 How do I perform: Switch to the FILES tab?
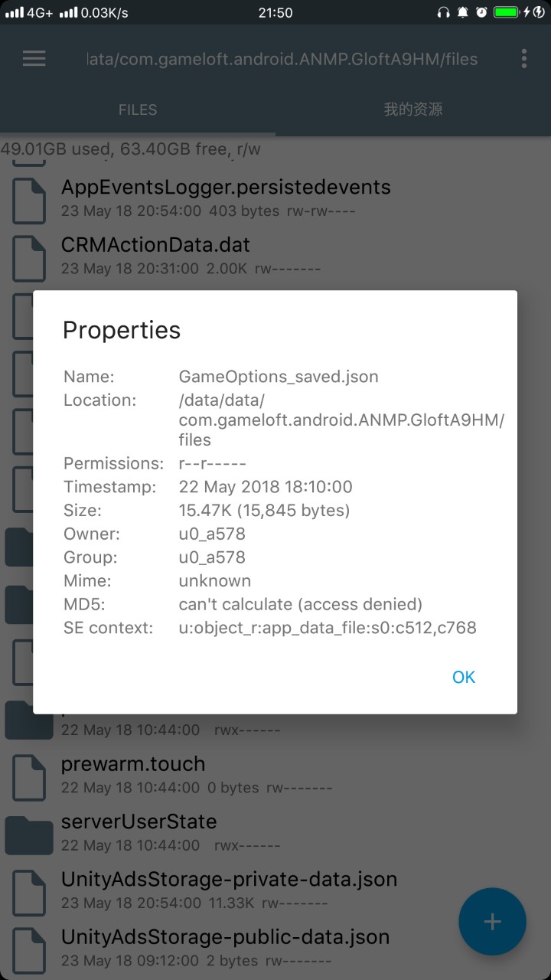(x=138, y=109)
